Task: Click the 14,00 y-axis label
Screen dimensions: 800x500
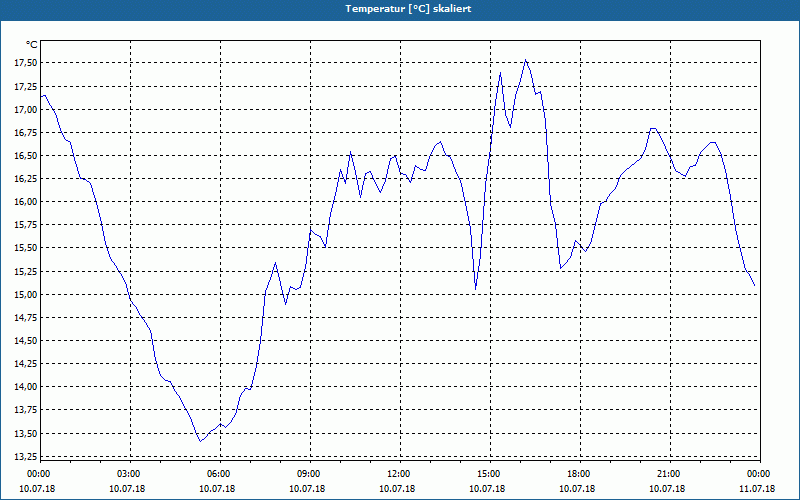Action: coord(25,387)
